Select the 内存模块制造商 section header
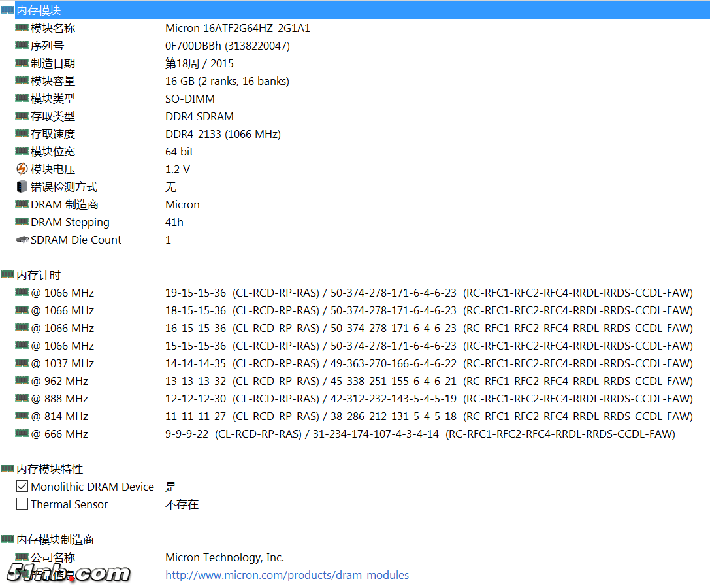The image size is (710, 588). 55,540
